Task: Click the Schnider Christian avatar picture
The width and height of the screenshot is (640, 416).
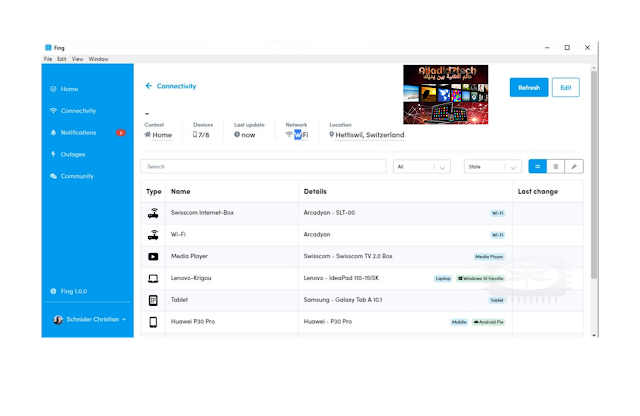Action: point(58,319)
